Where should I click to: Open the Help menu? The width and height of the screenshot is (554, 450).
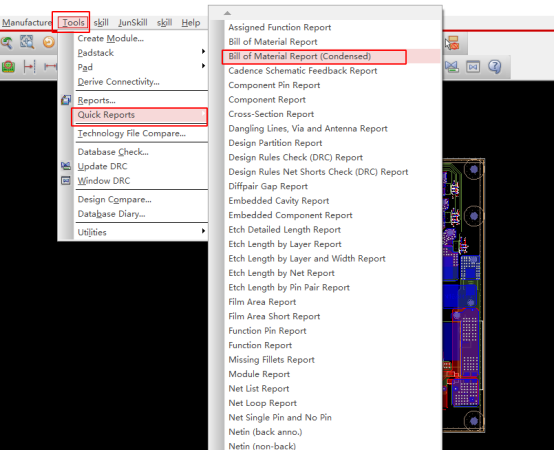click(190, 23)
